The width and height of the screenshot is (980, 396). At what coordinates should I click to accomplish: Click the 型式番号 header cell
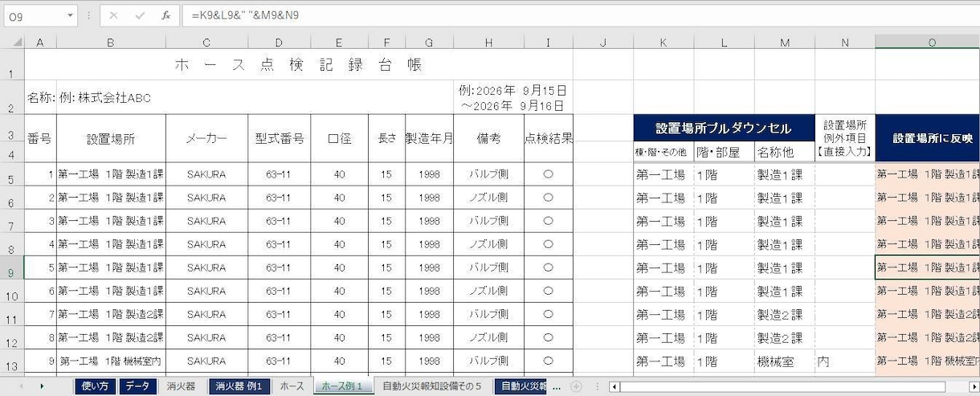(278, 138)
